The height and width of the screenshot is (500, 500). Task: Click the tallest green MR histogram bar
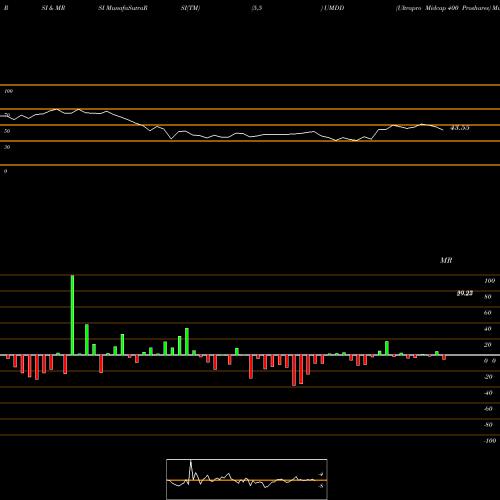[72, 315]
